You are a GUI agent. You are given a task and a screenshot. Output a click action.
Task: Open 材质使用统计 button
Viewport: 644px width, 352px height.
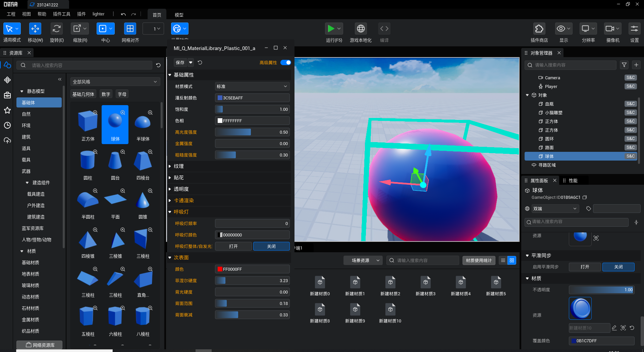tap(479, 260)
